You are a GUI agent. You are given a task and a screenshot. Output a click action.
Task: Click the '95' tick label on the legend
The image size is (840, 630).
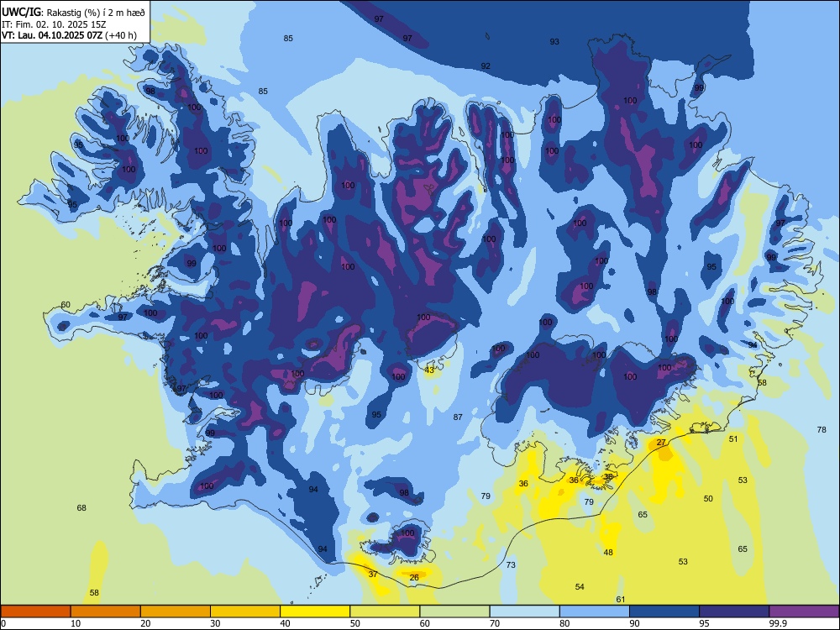[x=704, y=623]
